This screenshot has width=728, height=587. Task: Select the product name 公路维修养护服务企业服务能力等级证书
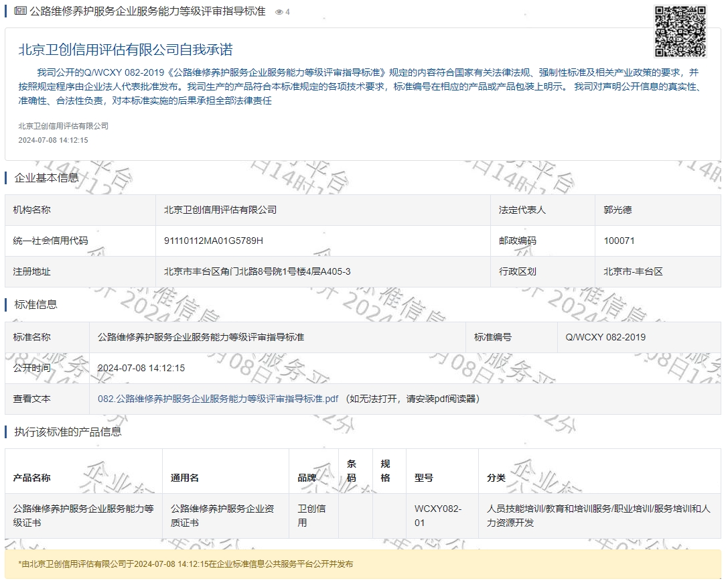click(x=84, y=516)
